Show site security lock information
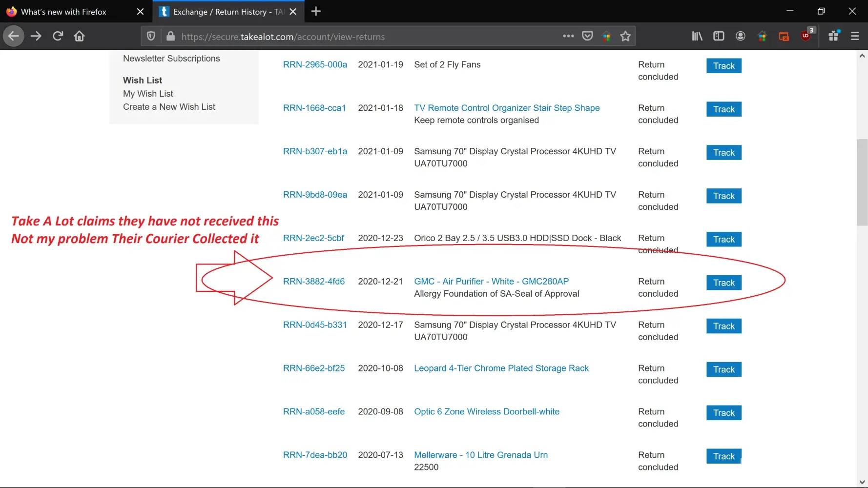 170,36
